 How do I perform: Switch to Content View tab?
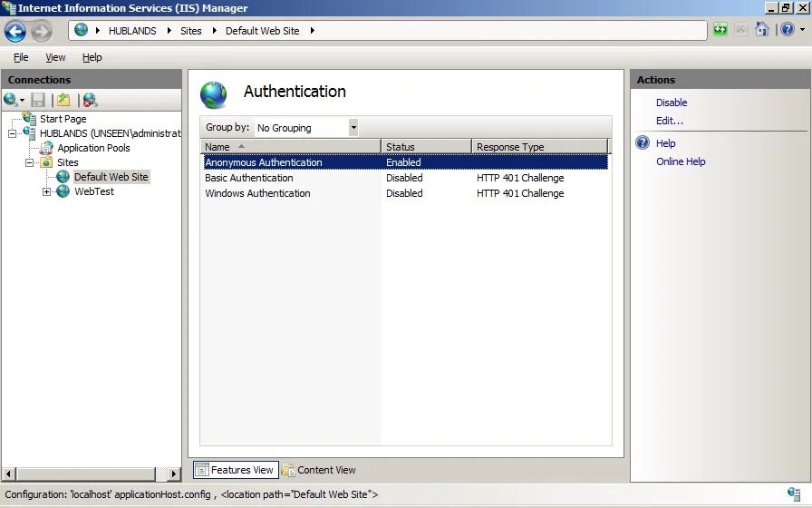tap(319, 470)
